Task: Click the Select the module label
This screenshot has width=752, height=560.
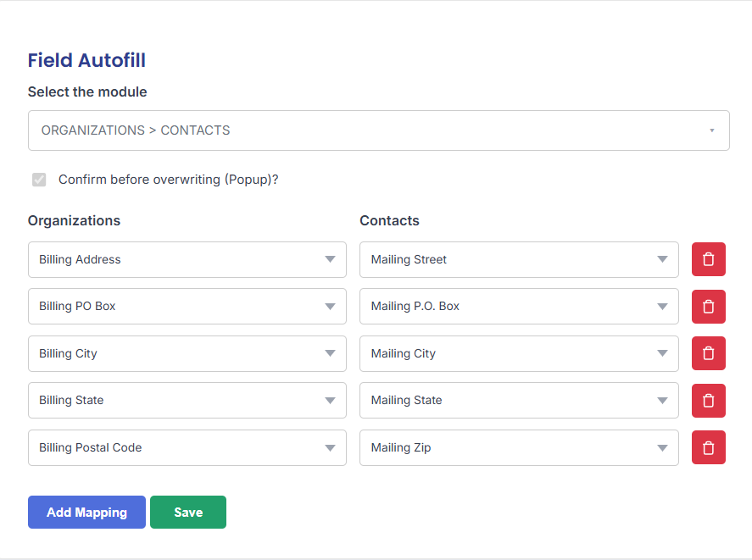Action: (87, 91)
